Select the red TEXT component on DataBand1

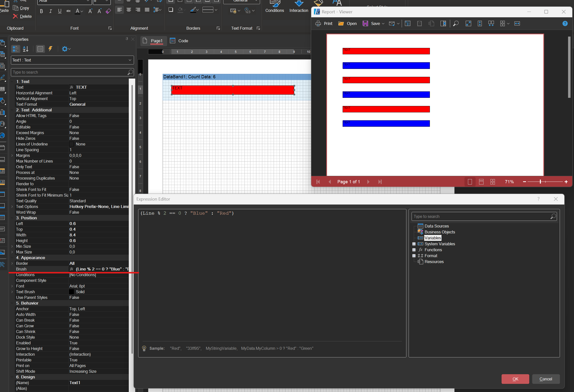tap(233, 90)
